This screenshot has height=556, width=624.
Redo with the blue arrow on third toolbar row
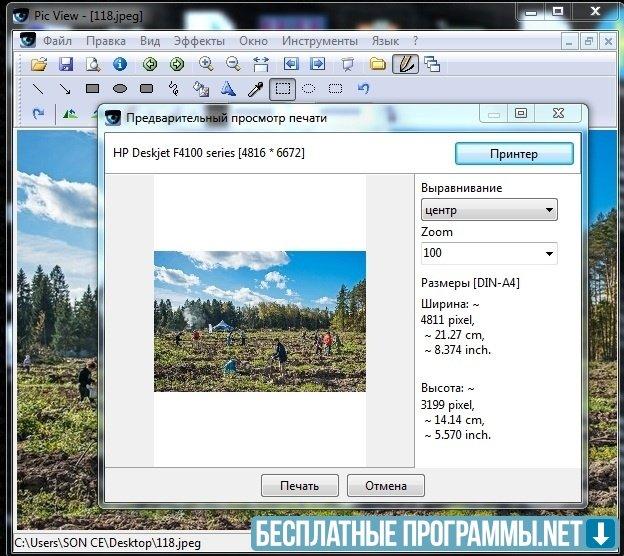coord(38,114)
